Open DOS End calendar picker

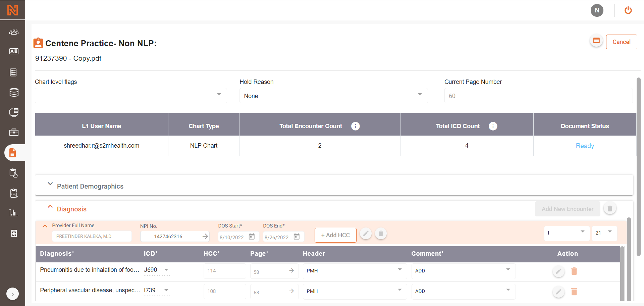pyautogui.click(x=297, y=237)
